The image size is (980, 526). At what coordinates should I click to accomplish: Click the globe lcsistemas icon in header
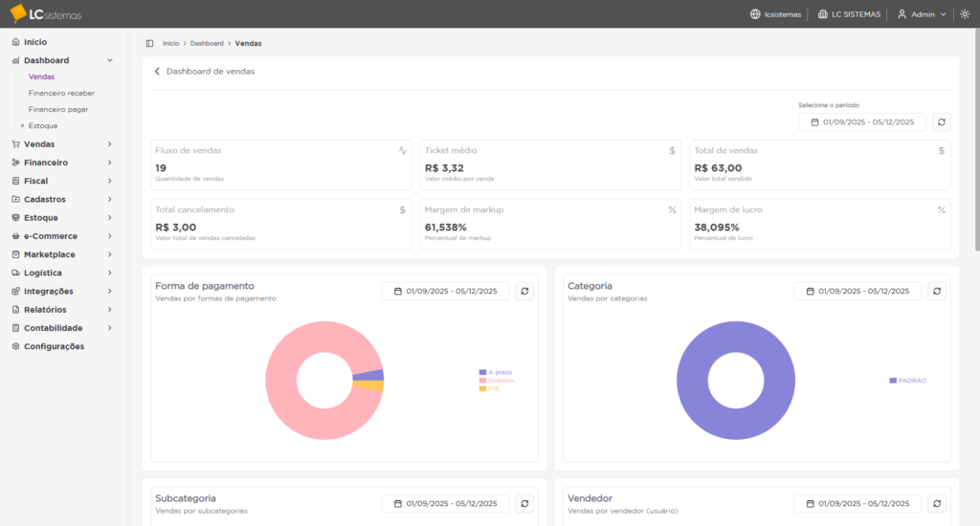click(755, 14)
